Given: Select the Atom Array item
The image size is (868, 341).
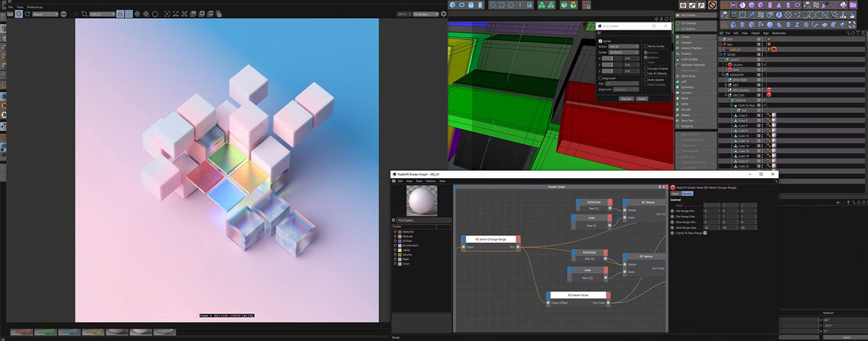Looking at the screenshot, I should 694,76.
